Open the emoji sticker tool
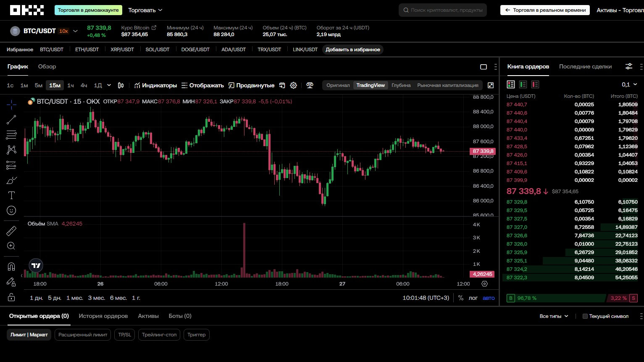 (x=11, y=210)
